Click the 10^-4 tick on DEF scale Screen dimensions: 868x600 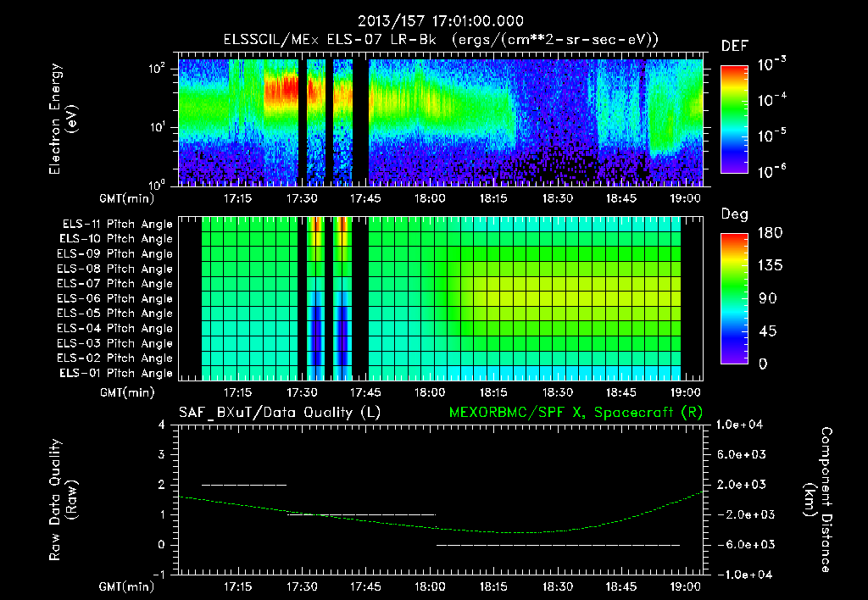(x=771, y=100)
